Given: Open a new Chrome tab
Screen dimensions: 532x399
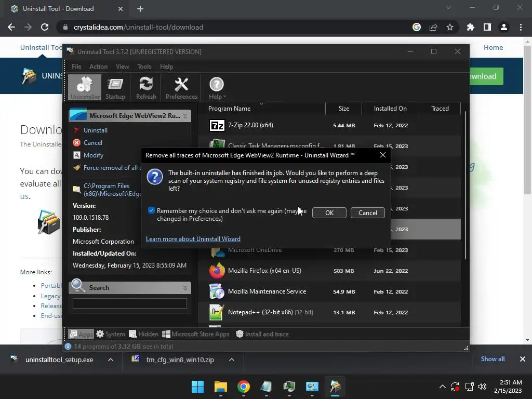Looking at the screenshot, I should click(140, 9).
